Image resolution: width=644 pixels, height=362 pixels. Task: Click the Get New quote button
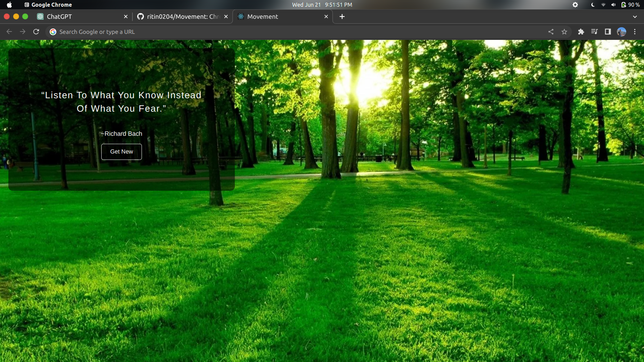click(121, 152)
